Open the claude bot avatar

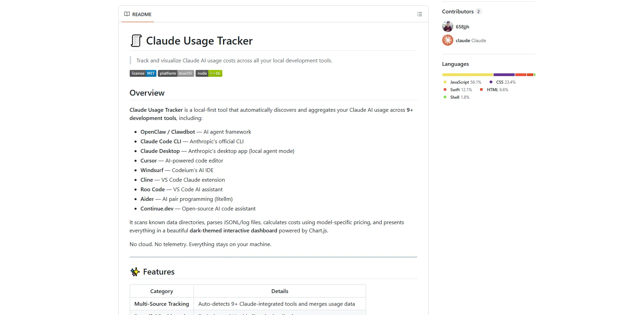[447, 40]
